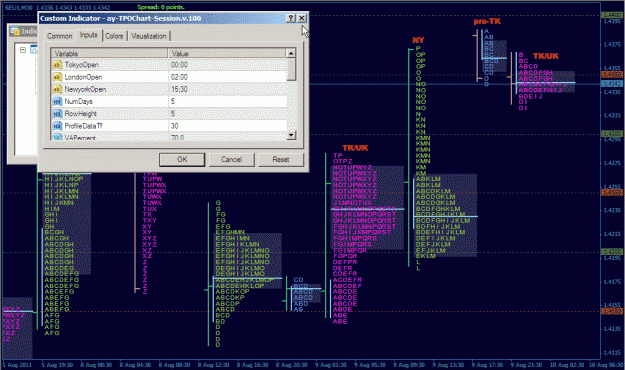The width and height of the screenshot is (625, 370).
Task: Edit the ProfileDataTf value 30
Action: (x=227, y=126)
